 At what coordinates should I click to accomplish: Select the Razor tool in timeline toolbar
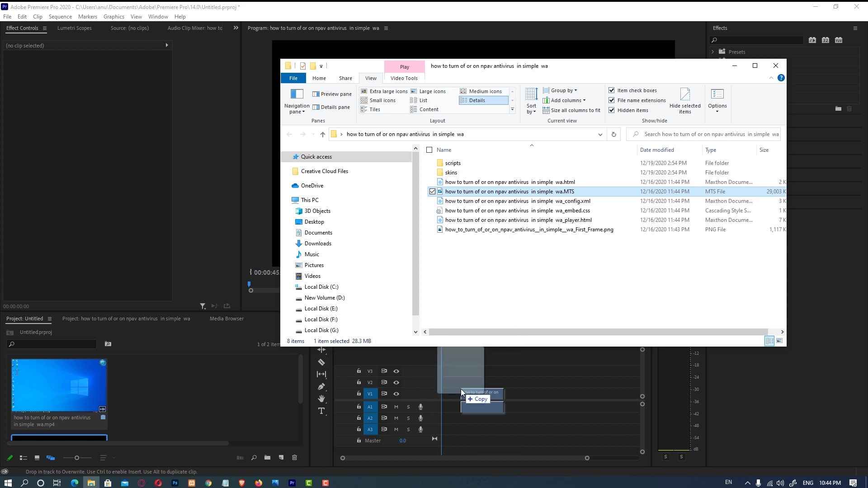pyautogui.click(x=321, y=362)
